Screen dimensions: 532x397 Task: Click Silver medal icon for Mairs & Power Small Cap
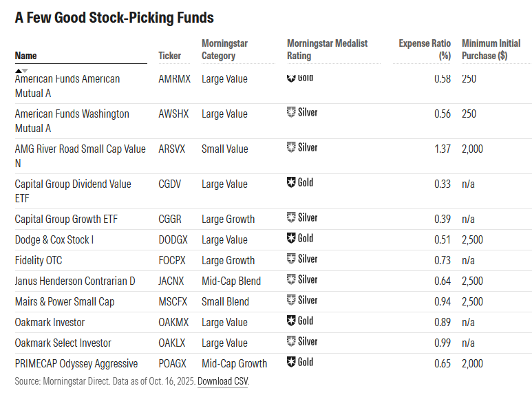pyautogui.click(x=291, y=301)
